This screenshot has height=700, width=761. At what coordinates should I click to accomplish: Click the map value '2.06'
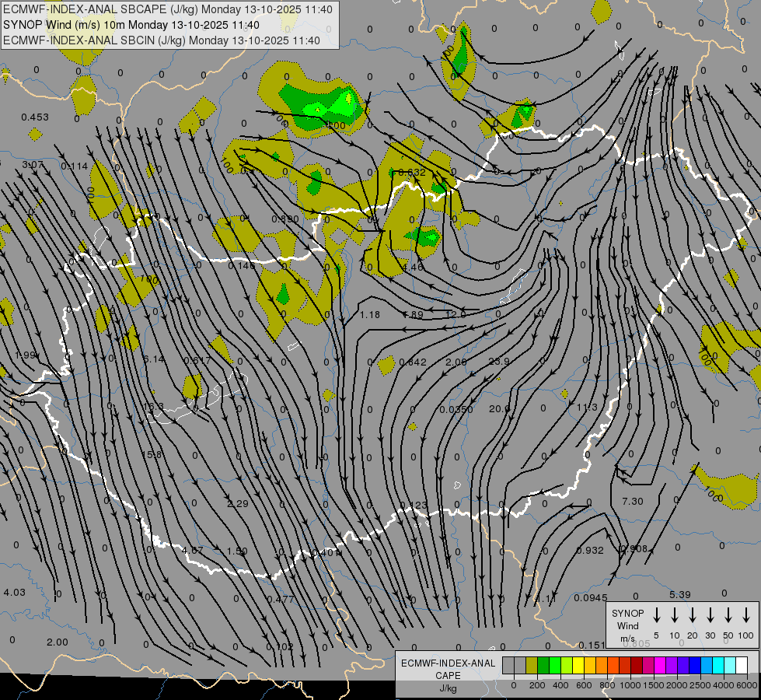[456, 362]
